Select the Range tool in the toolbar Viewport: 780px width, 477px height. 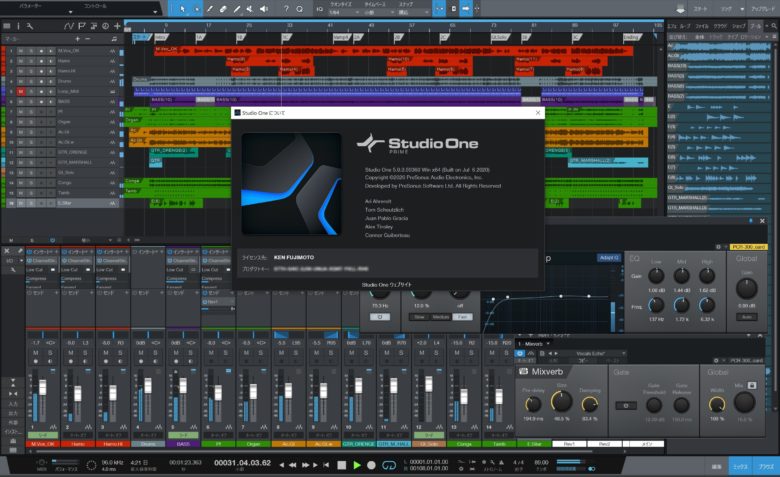[x=196, y=8]
